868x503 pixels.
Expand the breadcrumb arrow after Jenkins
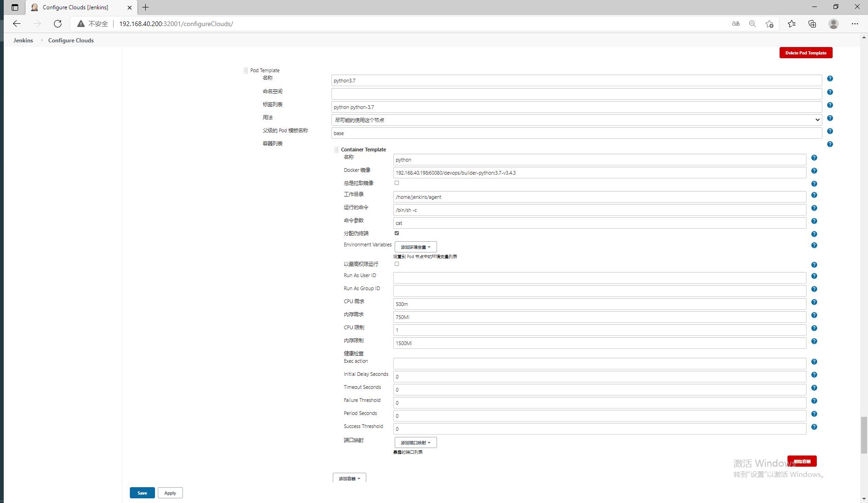(x=41, y=41)
